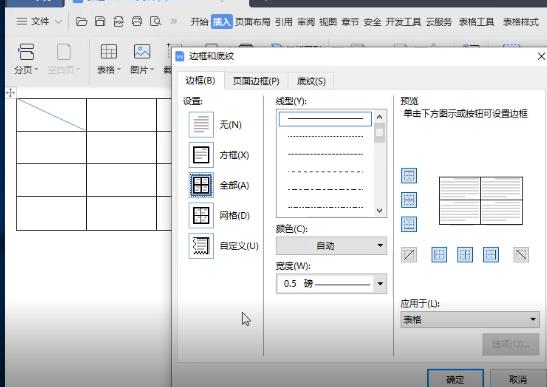The height and width of the screenshot is (387, 547).
Task: Click the export to PDF icon
Action: click(118, 22)
